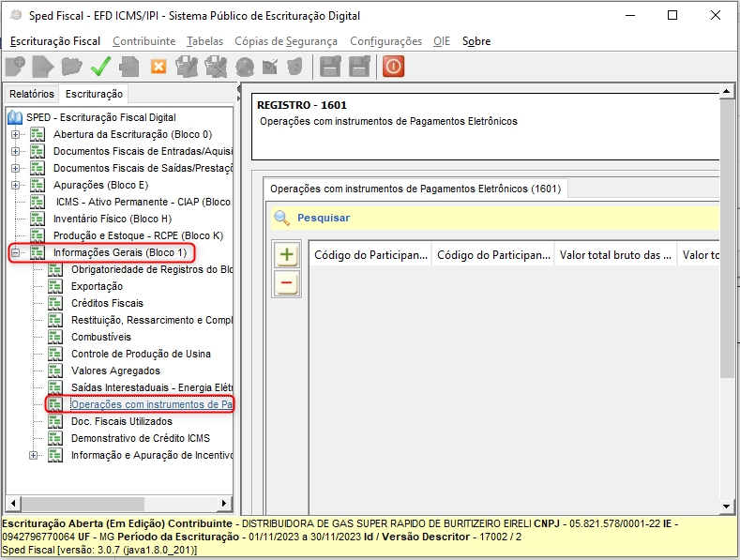Expand Apurações (Bloco E) node
This screenshot has width=740, height=560.
coord(16,185)
